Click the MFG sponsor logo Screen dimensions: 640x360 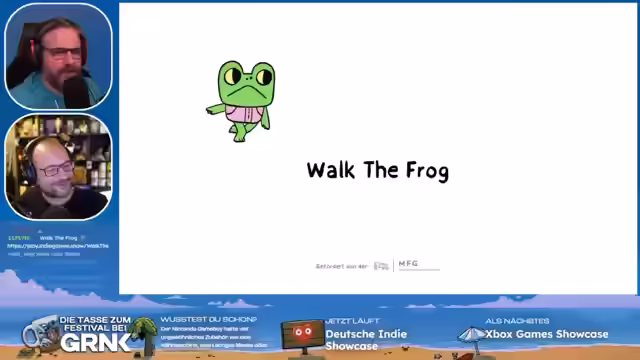[418, 264]
